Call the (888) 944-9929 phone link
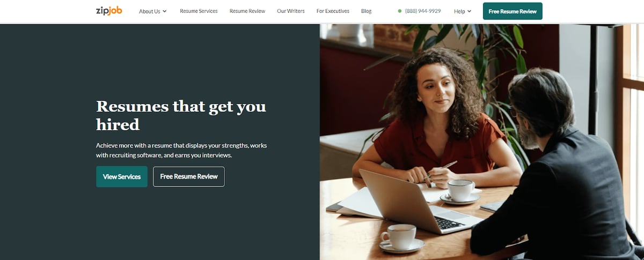Image resolution: width=644 pixels, height=260 pixels. point(423,11)
